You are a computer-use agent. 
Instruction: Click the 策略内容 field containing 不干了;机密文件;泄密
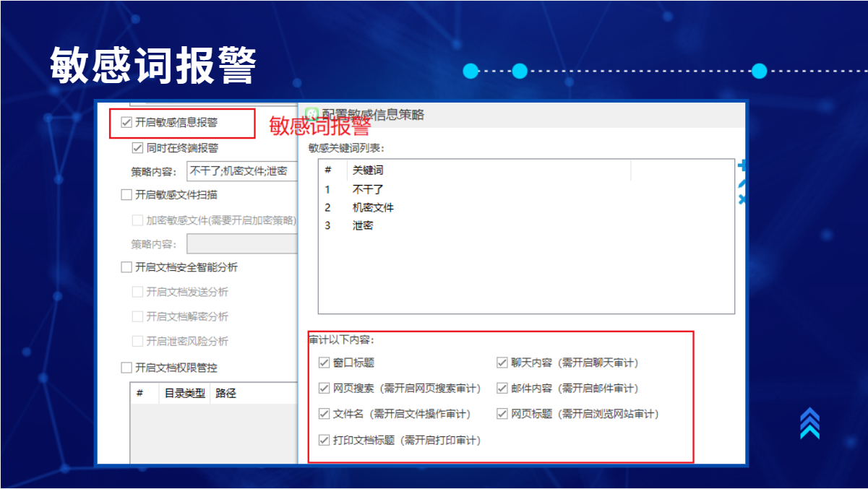coord(241,171)
